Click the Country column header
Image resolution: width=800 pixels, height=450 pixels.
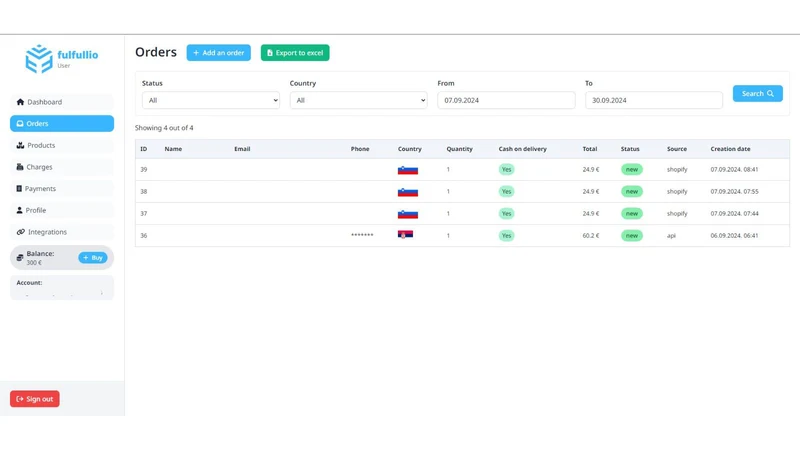coord(410,149)
